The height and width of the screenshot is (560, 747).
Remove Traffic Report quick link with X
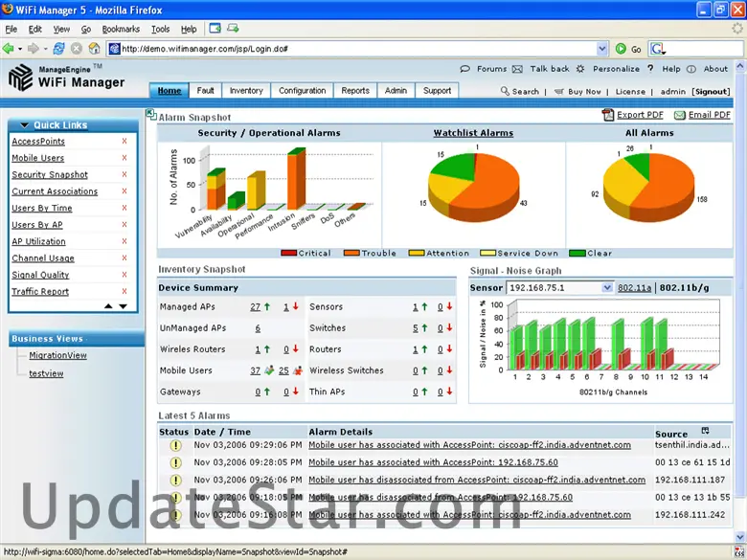point(124,291)
